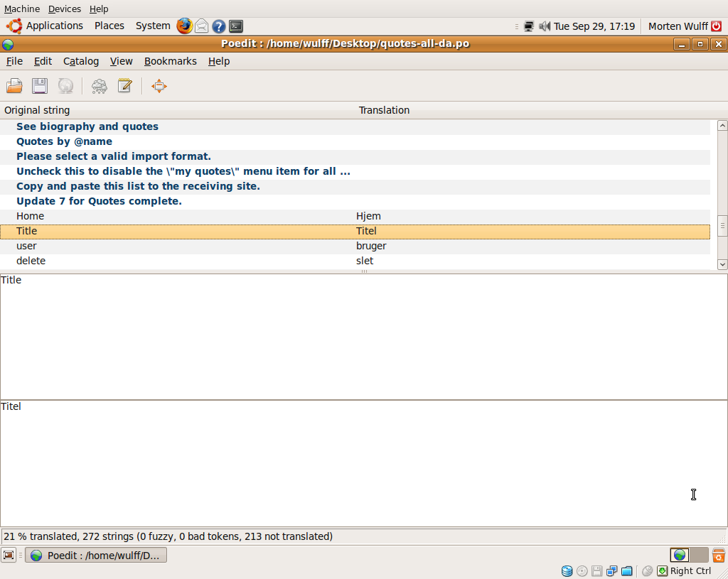
Task: Launch Firefox from the top panel
Action: 184,26
